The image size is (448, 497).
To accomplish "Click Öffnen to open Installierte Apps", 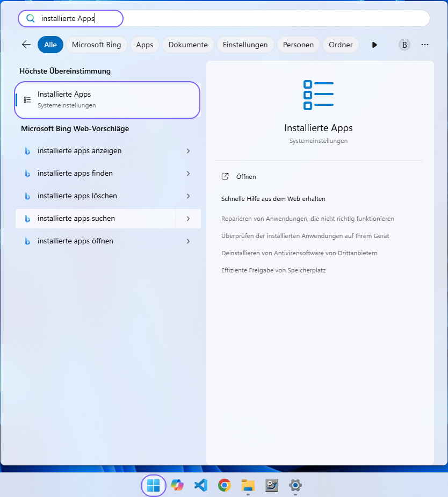I will (x=246, y=177).
